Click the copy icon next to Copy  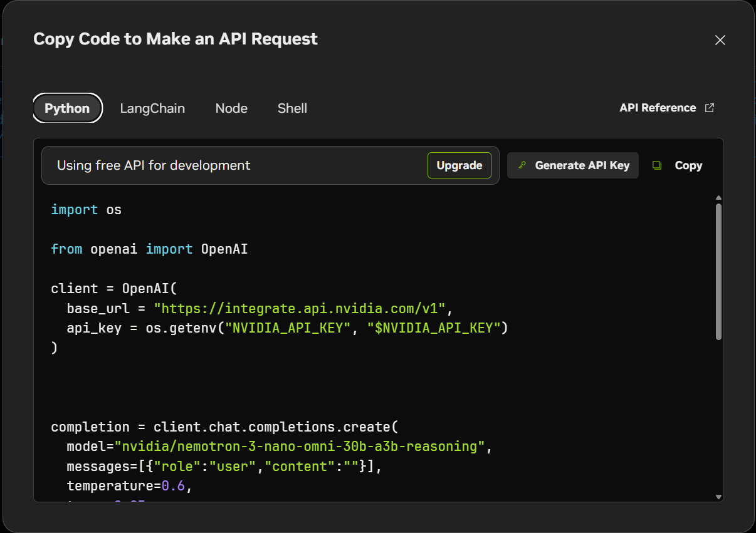coord(657,165)
